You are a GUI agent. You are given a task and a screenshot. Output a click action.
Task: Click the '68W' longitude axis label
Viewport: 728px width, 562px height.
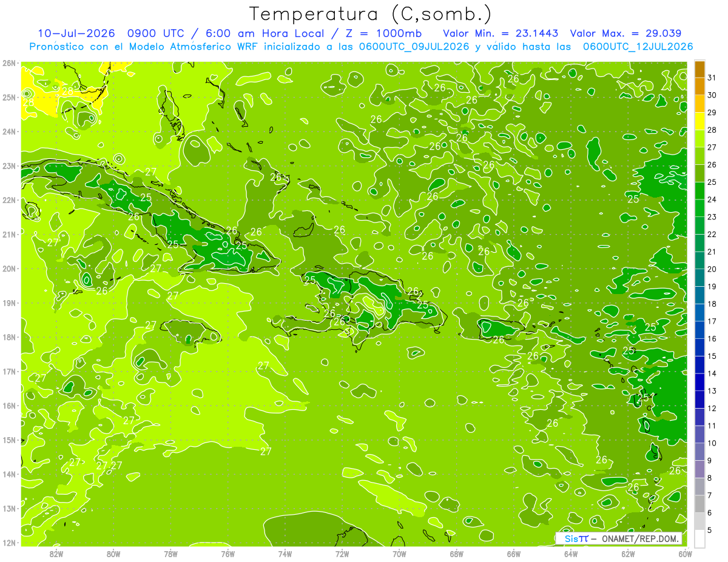457,554
